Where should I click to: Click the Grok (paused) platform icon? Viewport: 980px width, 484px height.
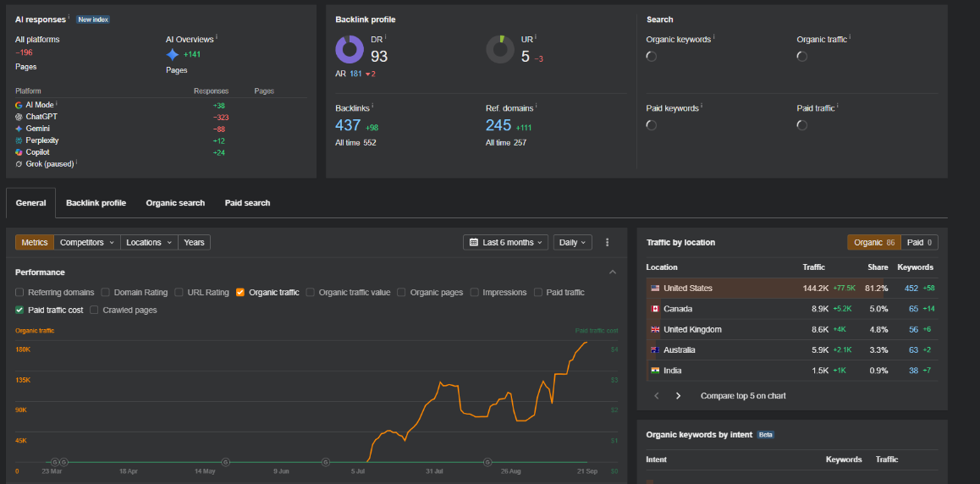[x=19, y=164]
